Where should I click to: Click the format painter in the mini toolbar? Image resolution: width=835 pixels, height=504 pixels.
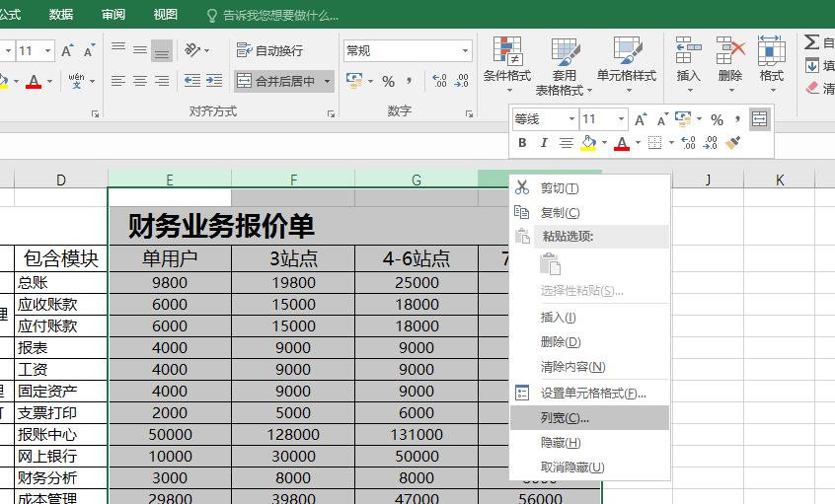733,143
